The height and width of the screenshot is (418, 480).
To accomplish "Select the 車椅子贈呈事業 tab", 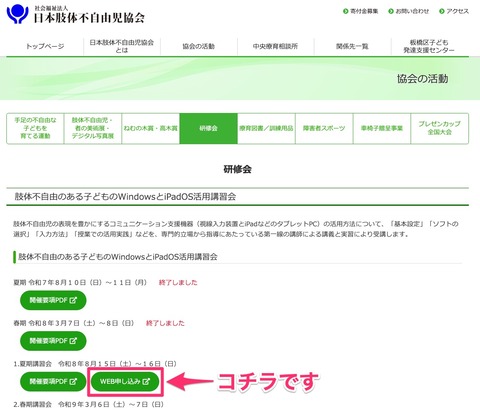I will point(382,128).
